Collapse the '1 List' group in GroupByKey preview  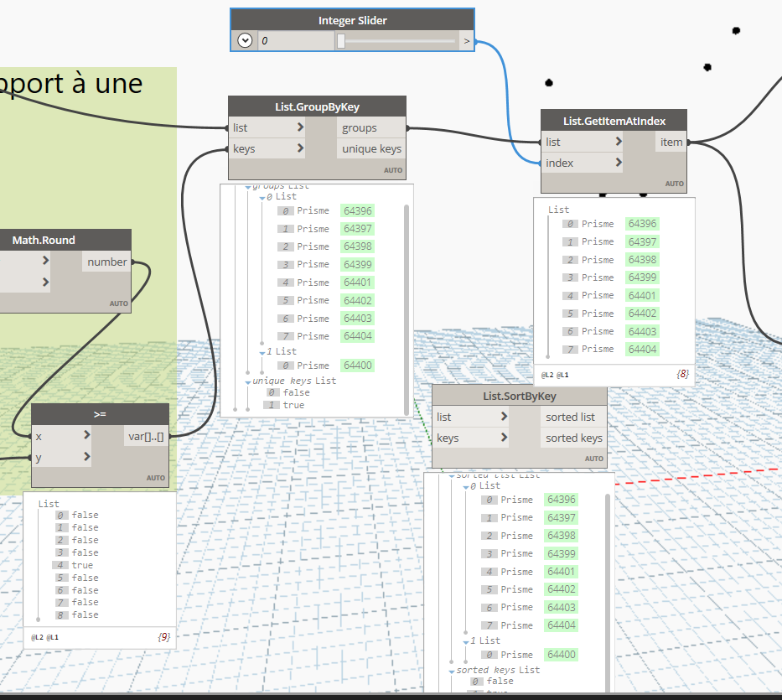[261, 352]
